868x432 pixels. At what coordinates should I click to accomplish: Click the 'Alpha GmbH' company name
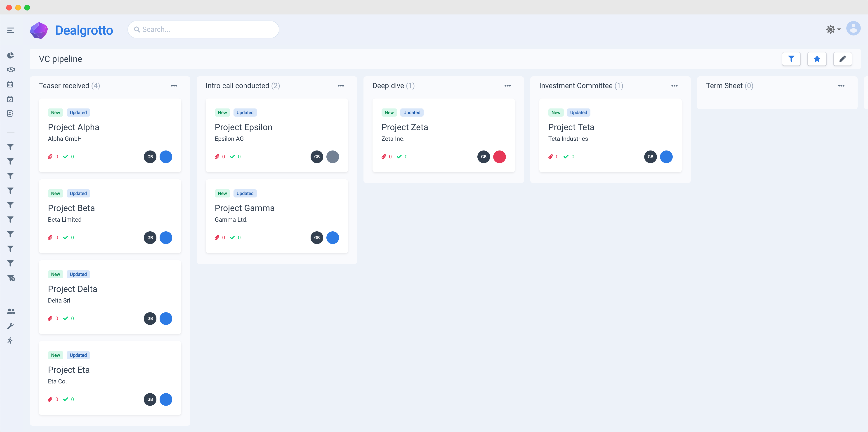[65, 139]
